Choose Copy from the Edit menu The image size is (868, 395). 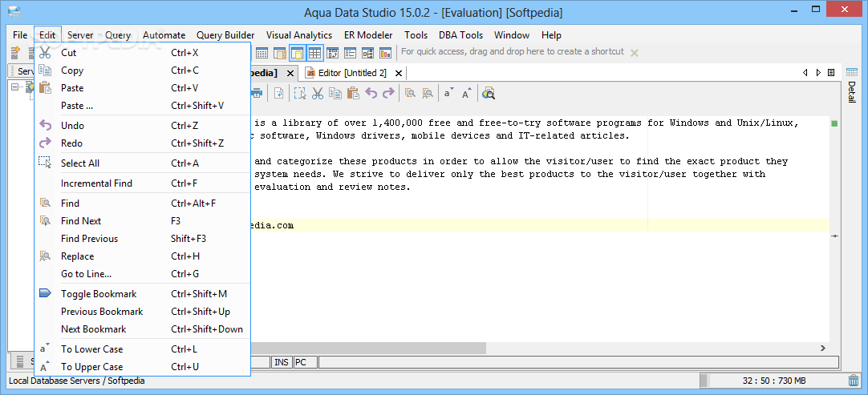click(143, 71)
